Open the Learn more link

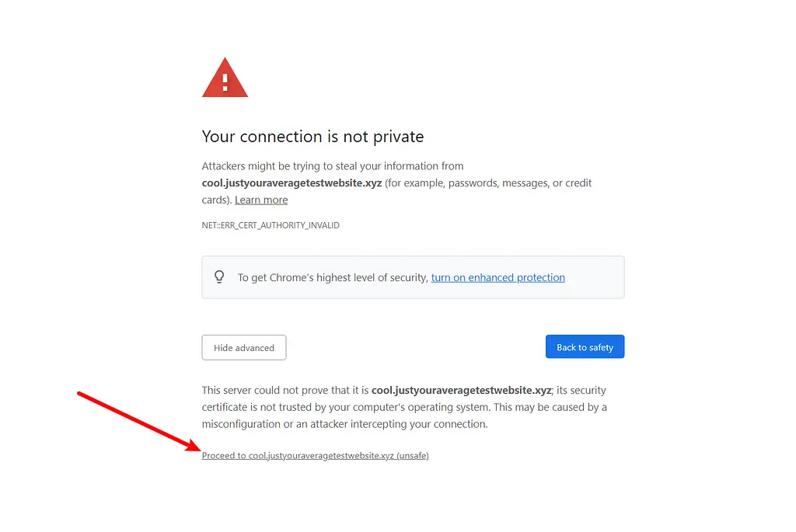[260, 200]
